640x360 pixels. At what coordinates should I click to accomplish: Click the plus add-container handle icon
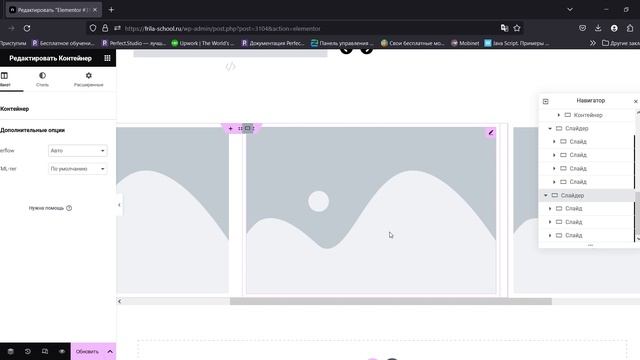point(230,129)
